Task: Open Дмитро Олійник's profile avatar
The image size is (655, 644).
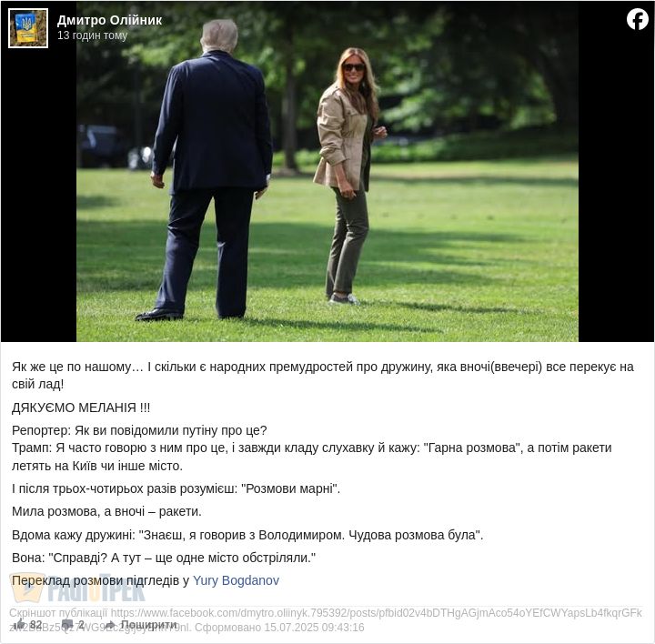Action: click(28, 28)
